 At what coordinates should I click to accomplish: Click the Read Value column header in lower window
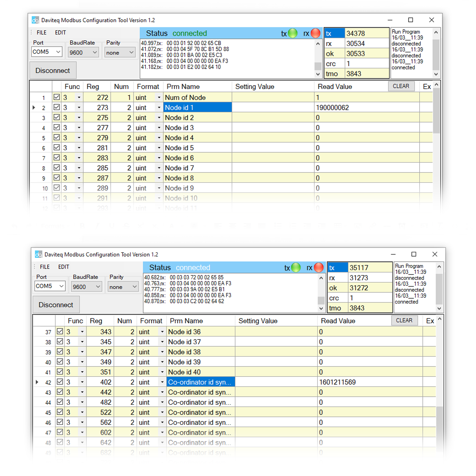[355, 321]
